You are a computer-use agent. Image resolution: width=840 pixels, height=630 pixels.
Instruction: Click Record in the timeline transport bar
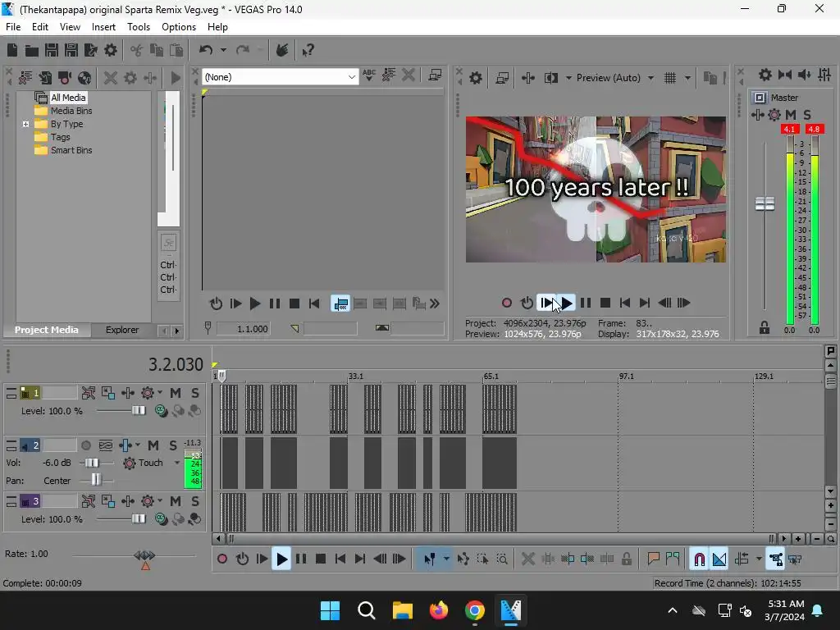(x=222, y=559)
